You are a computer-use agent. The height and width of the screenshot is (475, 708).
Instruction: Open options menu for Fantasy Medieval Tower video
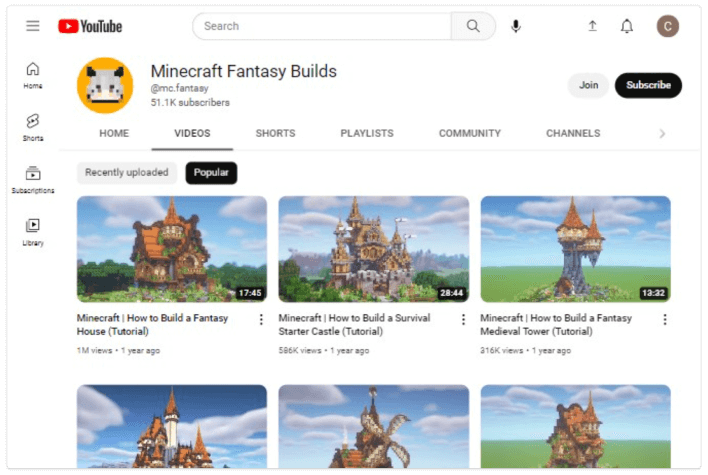tap(665, 319)
